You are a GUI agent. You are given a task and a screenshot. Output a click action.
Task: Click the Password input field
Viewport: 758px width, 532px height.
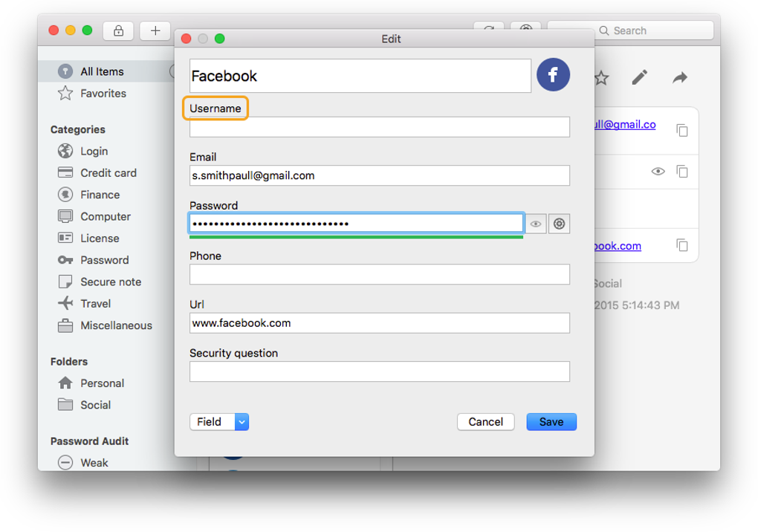pos(356,223)
